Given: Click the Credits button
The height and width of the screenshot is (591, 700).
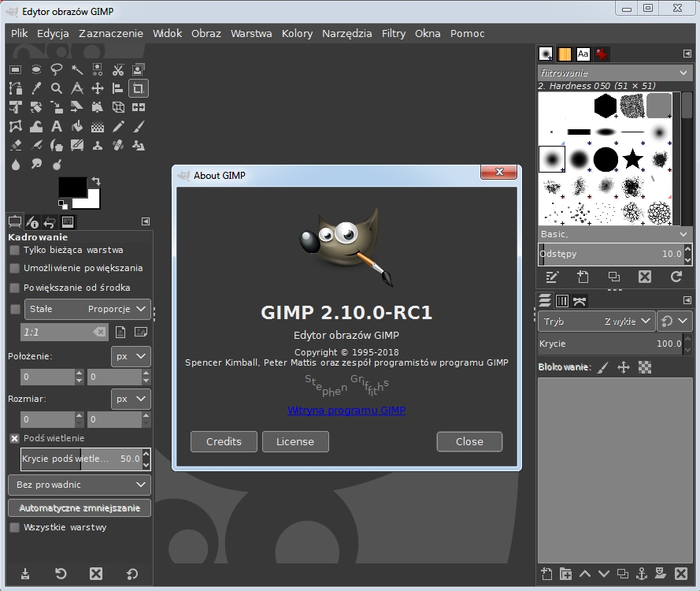Looking at the screenshot, I should tap(224, 441).
